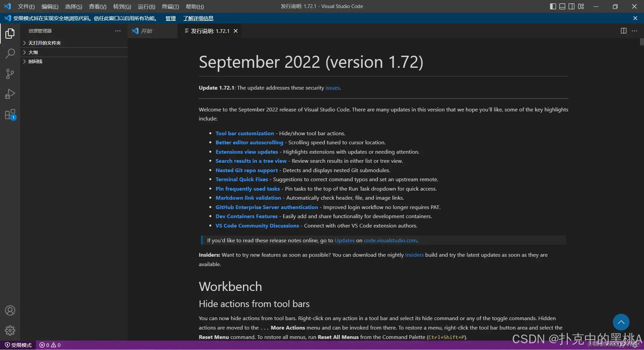Click the 管理 link in banner
644x350 pixels.
point(170,18)
